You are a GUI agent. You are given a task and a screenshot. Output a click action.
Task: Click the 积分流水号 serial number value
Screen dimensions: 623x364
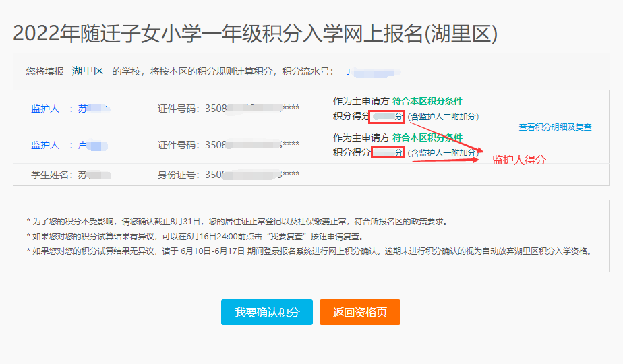[x=373, y=71]
